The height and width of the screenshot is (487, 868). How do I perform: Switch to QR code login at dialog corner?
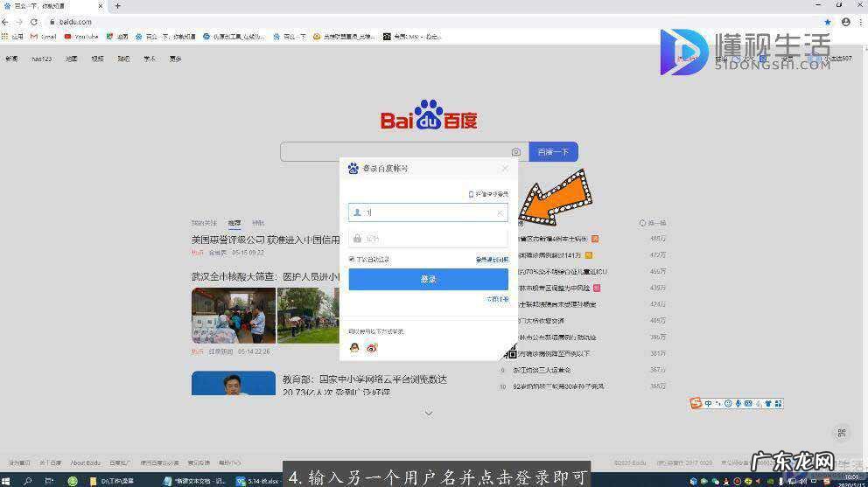click(x=510, y=351)
